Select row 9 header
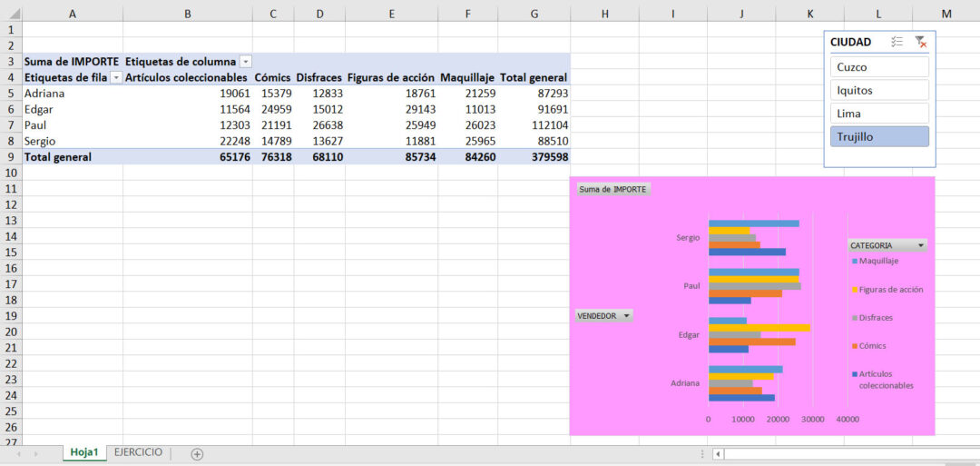Image resolution: width=980 pixels, height=466 pixels. pos(11,157)
